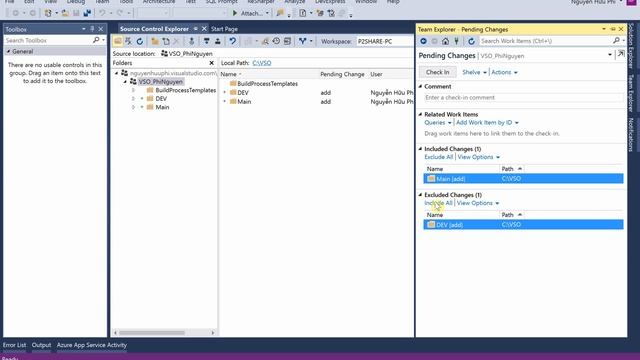Open the Azure App Service Activity tab
640x360 pixels.
pos(91,345)
